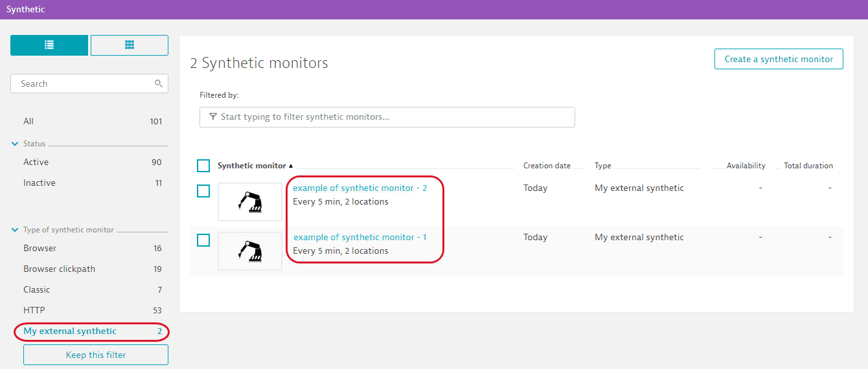The image size is (868, 369).
Task: Tick the select-all monitors checkbox
Action: (203, 166)
